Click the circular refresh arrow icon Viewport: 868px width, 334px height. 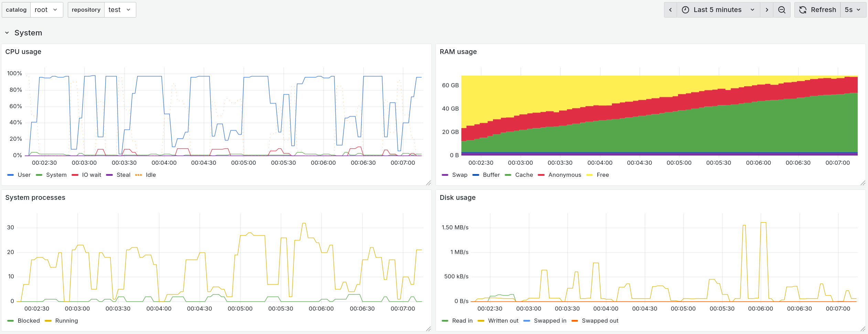click(803, 10)
